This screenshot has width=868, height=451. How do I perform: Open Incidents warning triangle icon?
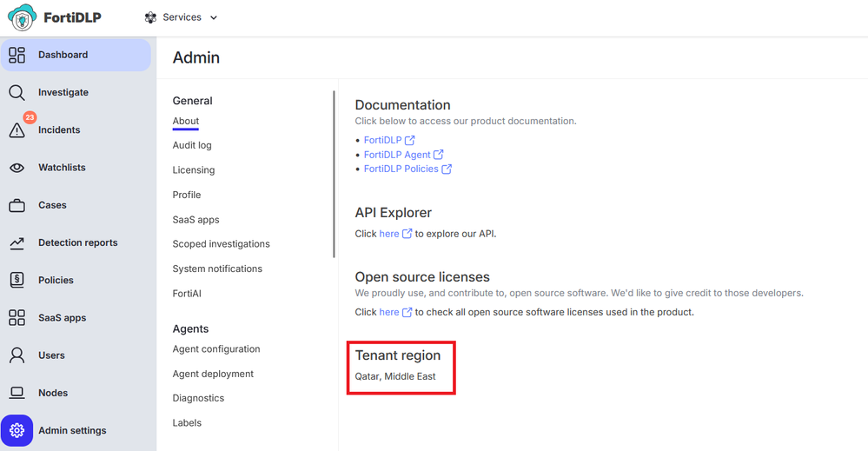[17, 130]
